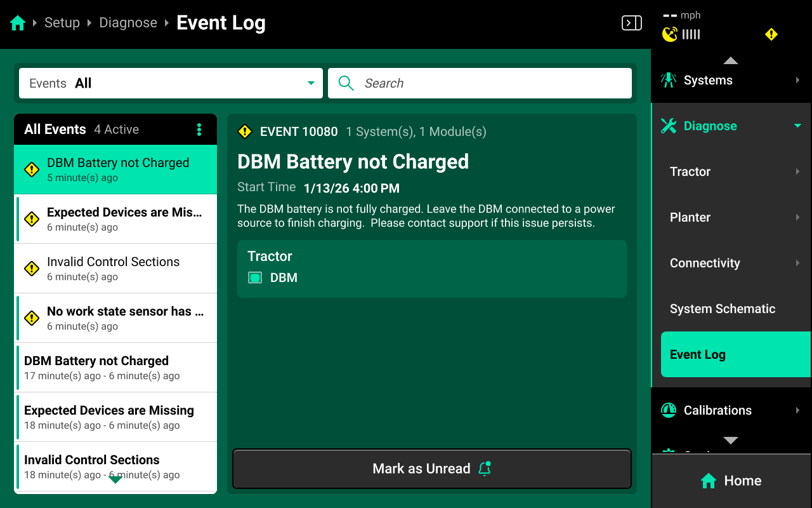Click the GPS satellite status icon

click(670, 34)
